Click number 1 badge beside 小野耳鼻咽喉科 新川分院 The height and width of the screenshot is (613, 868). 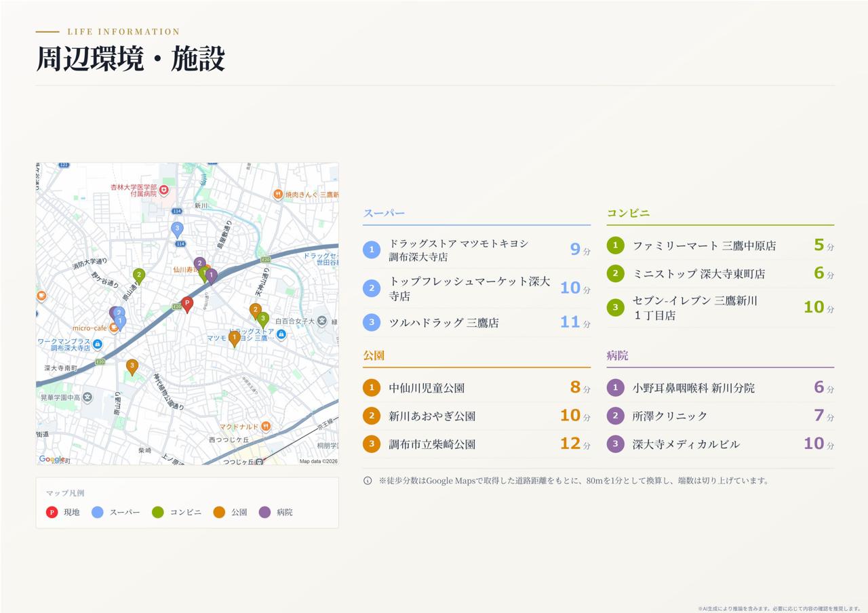pyautogui.click(x=615, y=388)
